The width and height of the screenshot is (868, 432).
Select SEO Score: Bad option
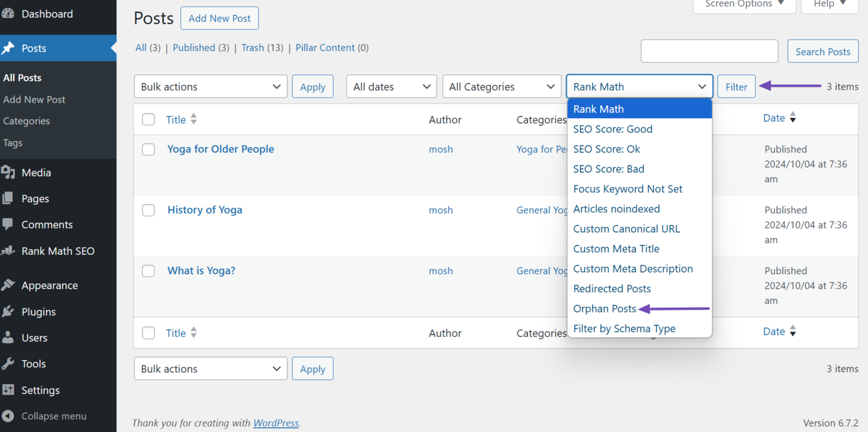(640, 169)
